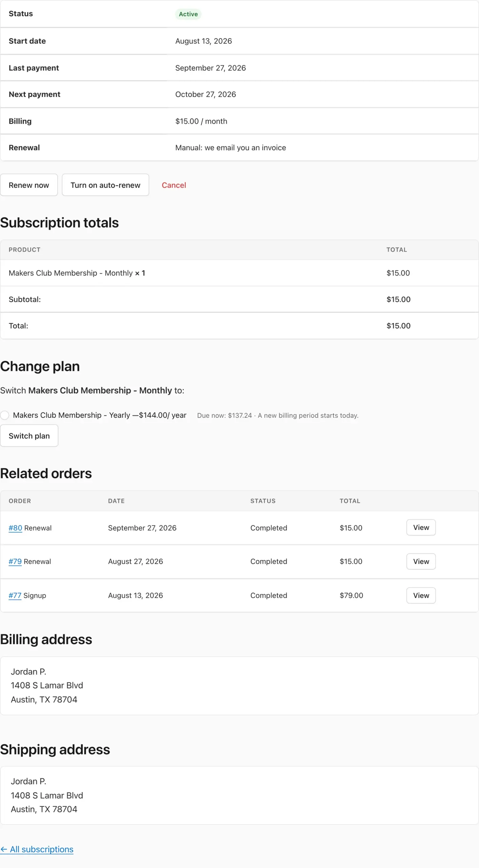Click the Due now $137.24 note
Screen dimensions: 479x868
click(x=278, y=415)
